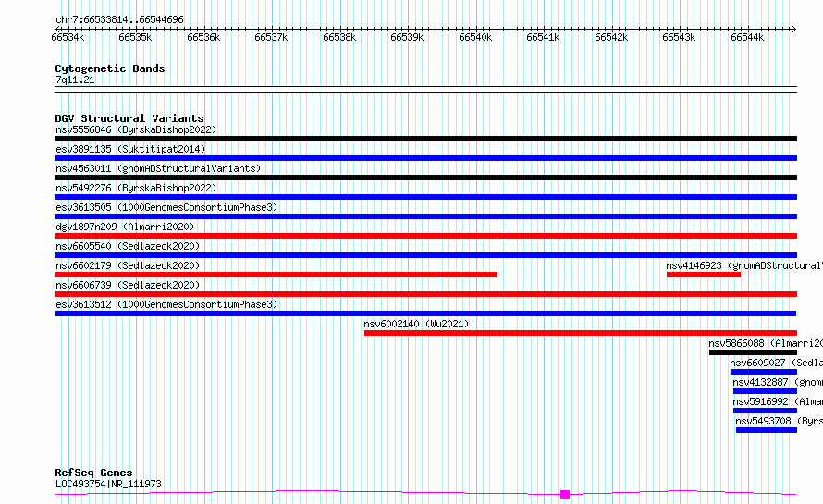The height and width of the screenshot is (504, 823).
Task: Open esv3613505 (1000GenomesConsortiumPhase3) label
Action: (166, 207)
